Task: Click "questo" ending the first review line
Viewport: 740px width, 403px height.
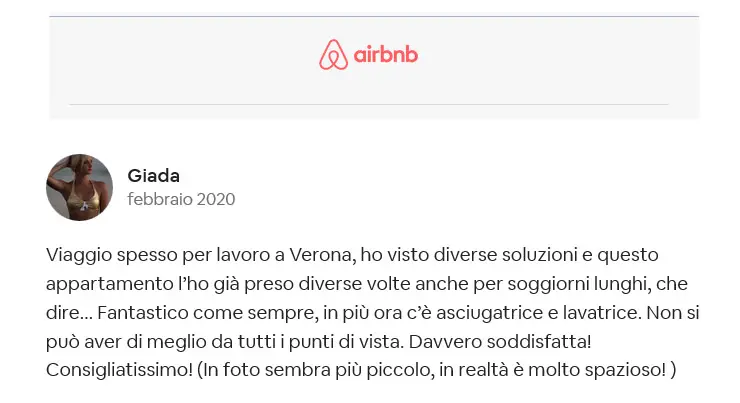Action: (x=628, y=256)
